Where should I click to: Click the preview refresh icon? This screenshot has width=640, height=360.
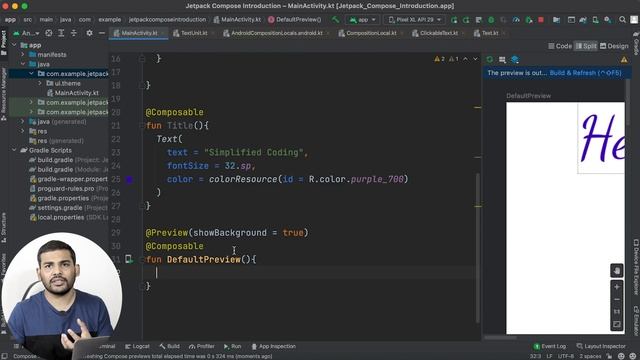coord(489,60)
